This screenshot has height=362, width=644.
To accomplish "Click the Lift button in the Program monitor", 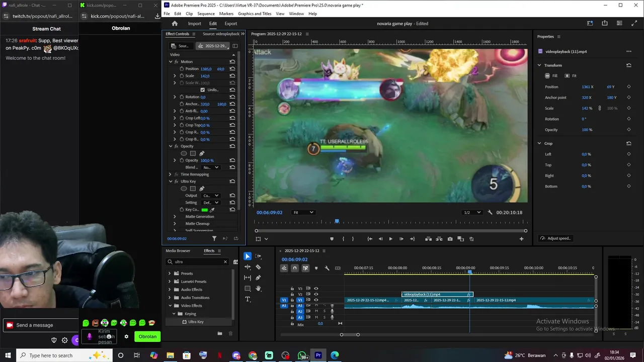I will [429, 239].
